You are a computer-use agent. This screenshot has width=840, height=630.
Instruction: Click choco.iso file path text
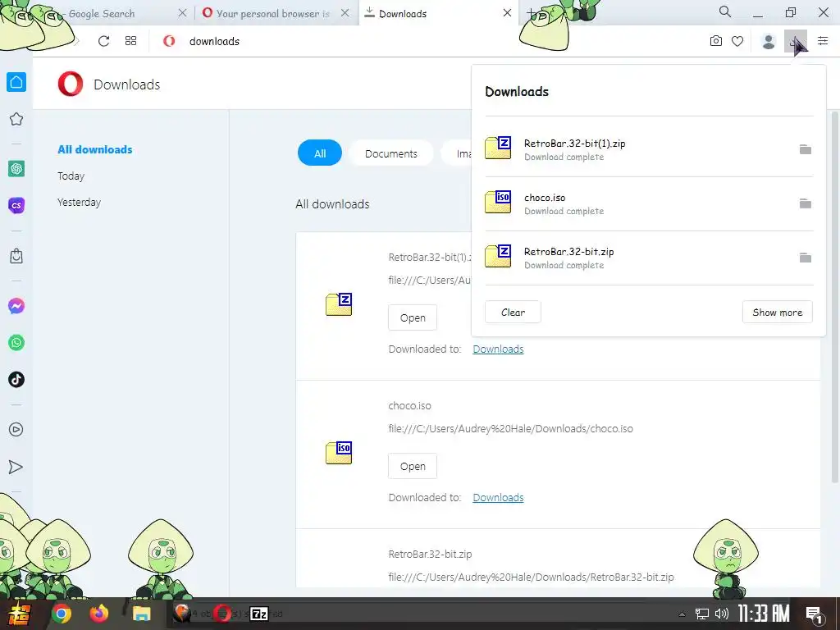(x=510, y=428)
